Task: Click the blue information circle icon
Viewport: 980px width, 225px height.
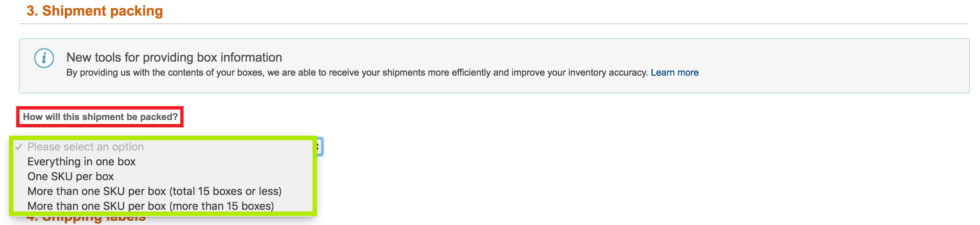Action: click(44, 58)
